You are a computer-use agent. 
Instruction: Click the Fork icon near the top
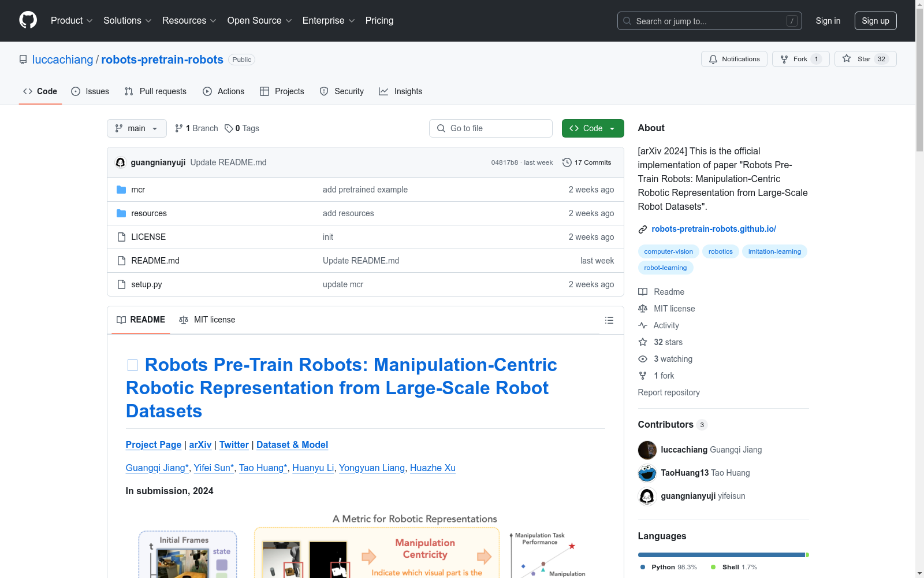click(x=784, y=59)
